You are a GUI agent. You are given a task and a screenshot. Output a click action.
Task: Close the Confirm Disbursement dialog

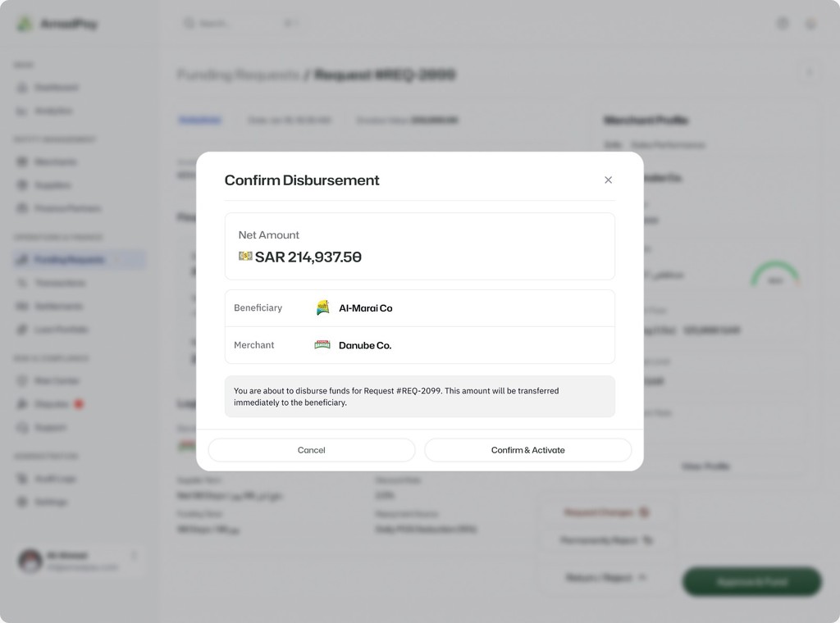pos(608,180)
